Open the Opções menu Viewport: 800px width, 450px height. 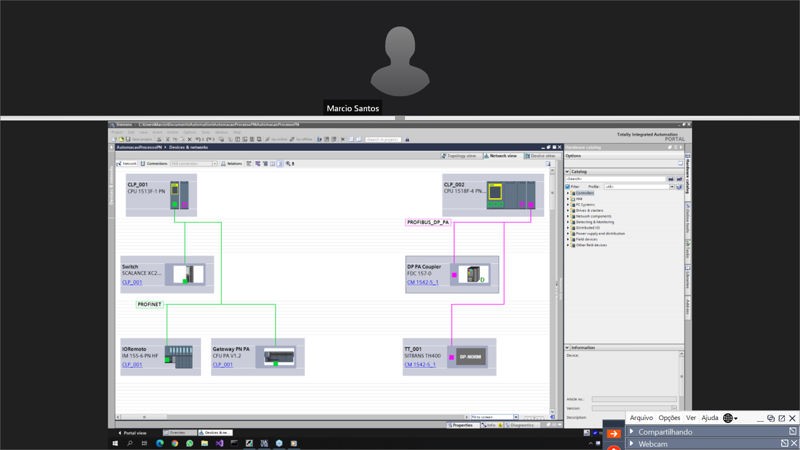(669, 418)
